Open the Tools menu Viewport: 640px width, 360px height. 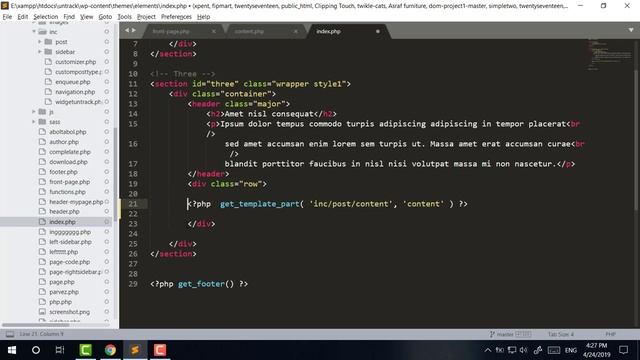124,17
